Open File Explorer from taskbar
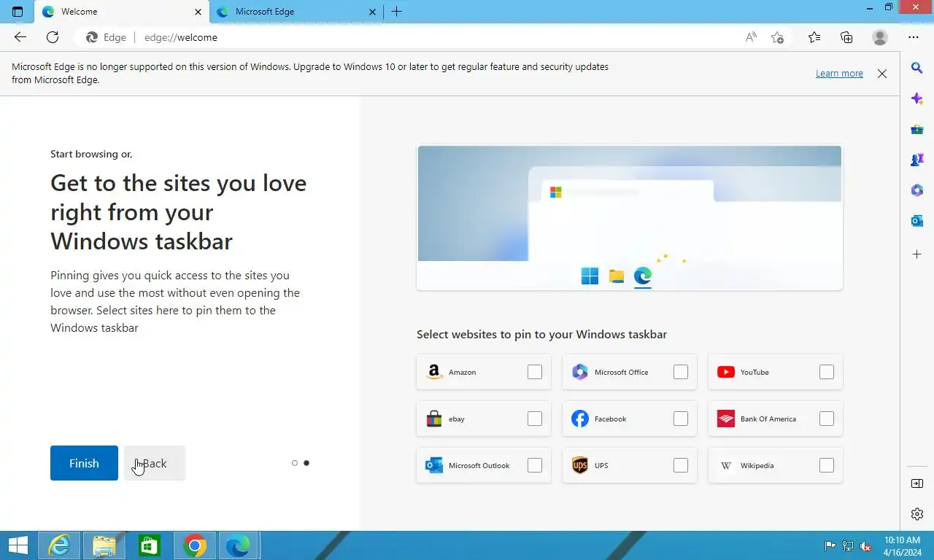This screenshot has width=934, height=560. 104,545
